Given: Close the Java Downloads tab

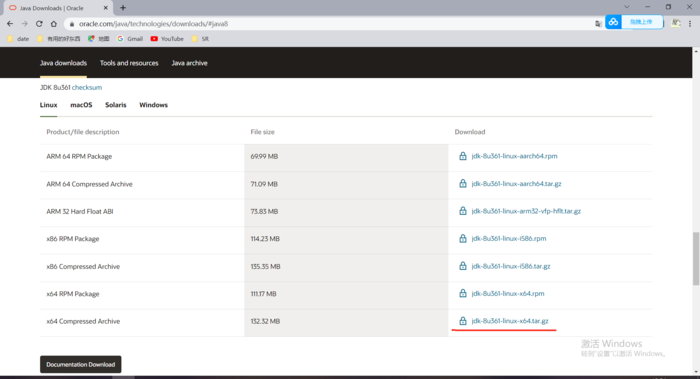Looking at the screenshot, I should pos(105,8).
